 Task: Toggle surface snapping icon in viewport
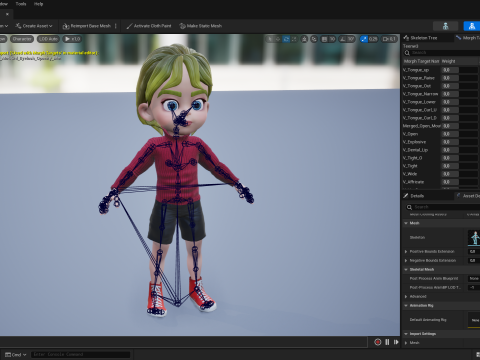pyautogui.click(x=314, y=39)
